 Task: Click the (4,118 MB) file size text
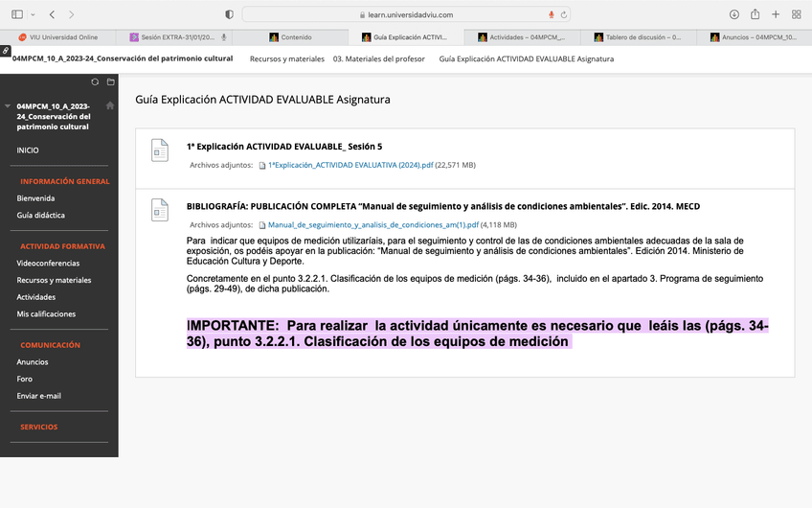(499, 225)
